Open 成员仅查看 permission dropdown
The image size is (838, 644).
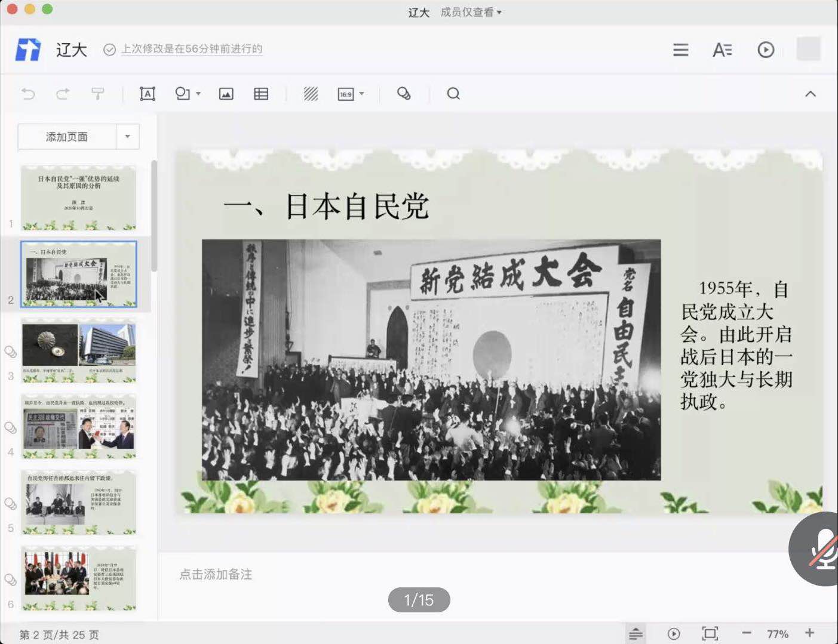tap(471, 12)
